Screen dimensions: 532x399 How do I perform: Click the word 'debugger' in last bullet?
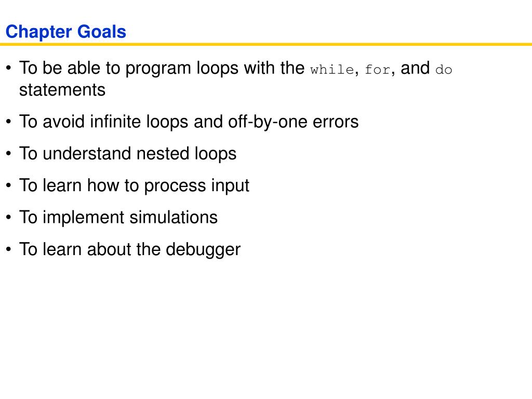click(x=203, y=250)
